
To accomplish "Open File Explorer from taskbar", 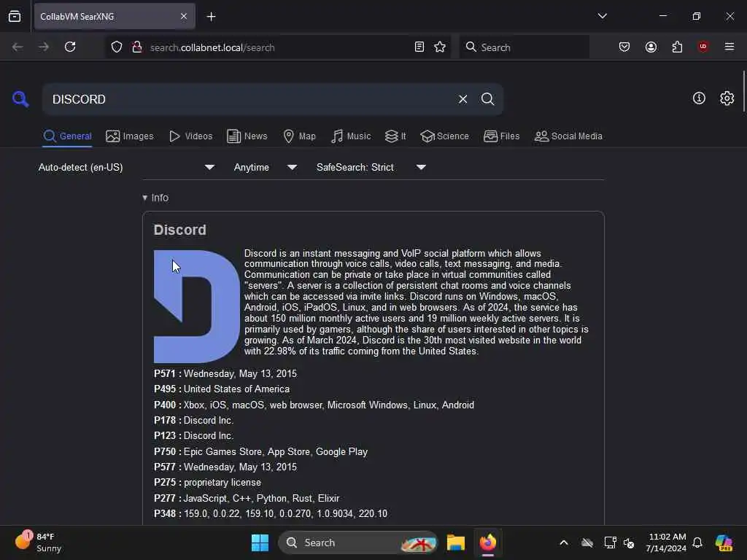I will pos(455,542).
